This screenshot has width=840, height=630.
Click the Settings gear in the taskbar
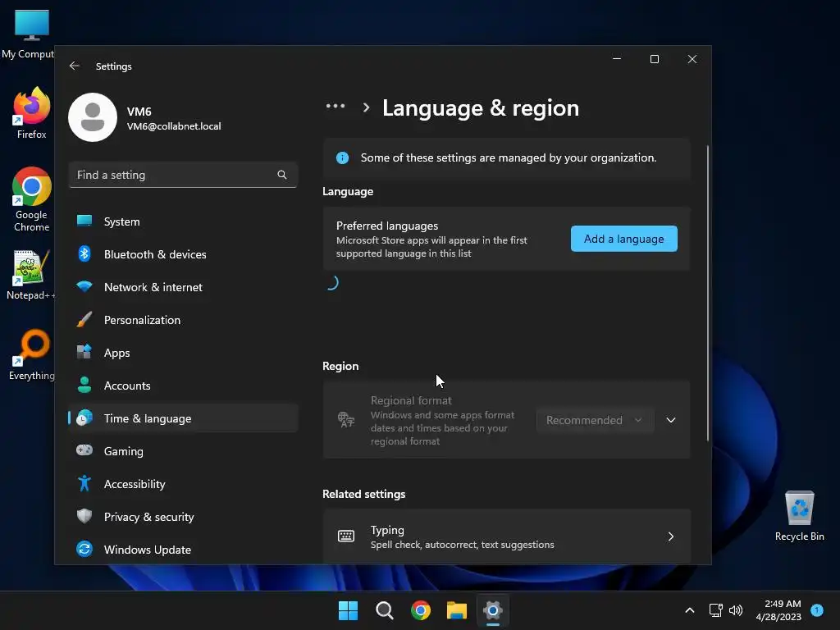pos(493,610)
